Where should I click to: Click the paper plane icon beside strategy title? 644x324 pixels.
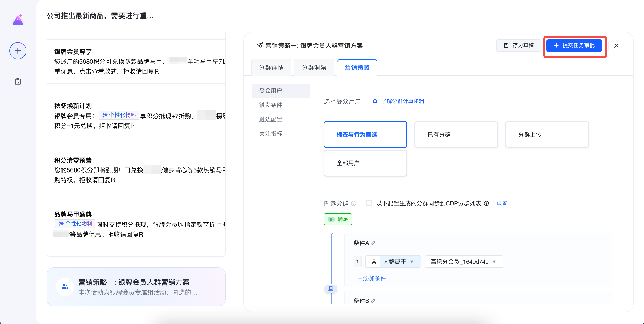pos(260,45)
